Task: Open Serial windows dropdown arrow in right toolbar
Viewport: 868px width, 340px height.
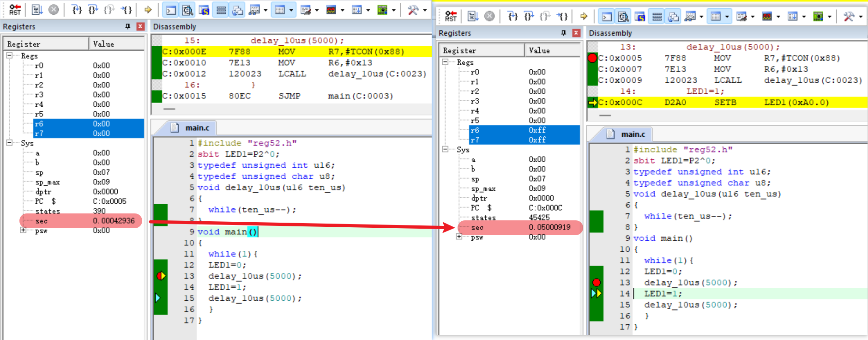Action: (x=753, y=17)
